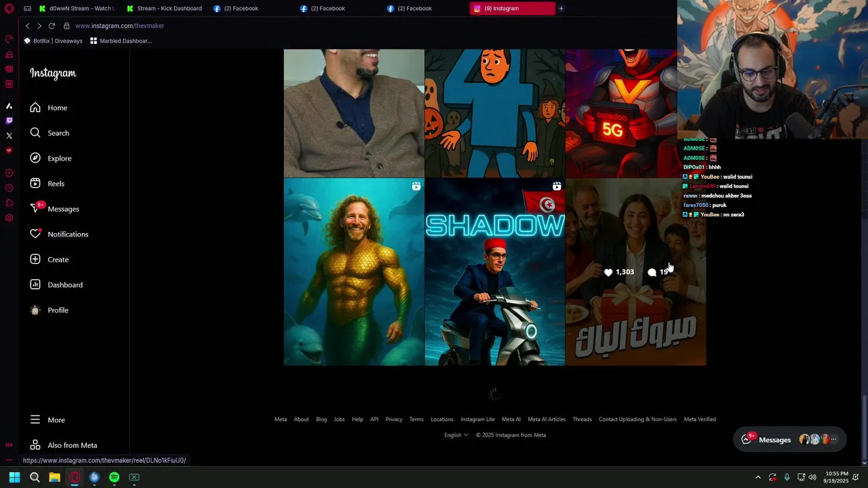Expand the English language dropdown
The width and height of the screenshot is (868, 488).
click(456, 435)
